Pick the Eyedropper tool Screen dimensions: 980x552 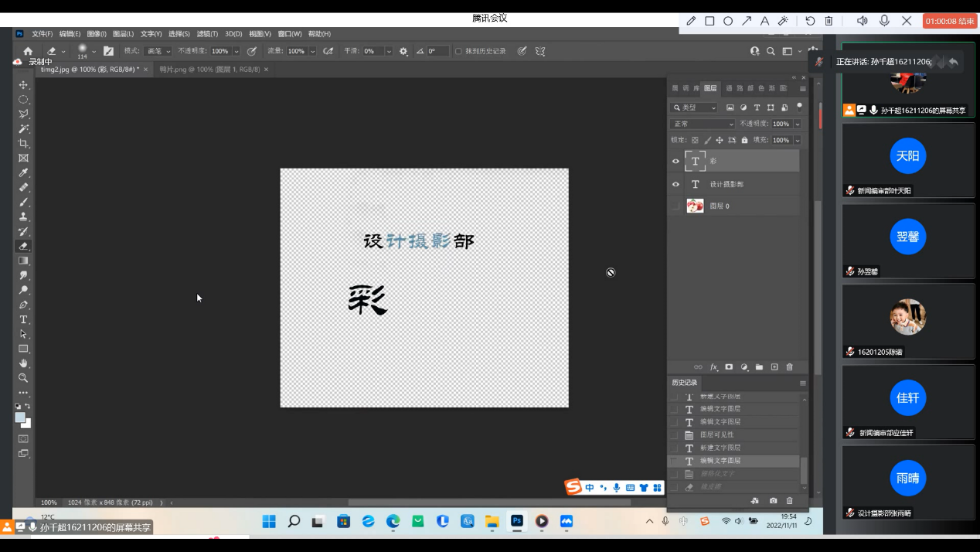click(x=23, y=173)
